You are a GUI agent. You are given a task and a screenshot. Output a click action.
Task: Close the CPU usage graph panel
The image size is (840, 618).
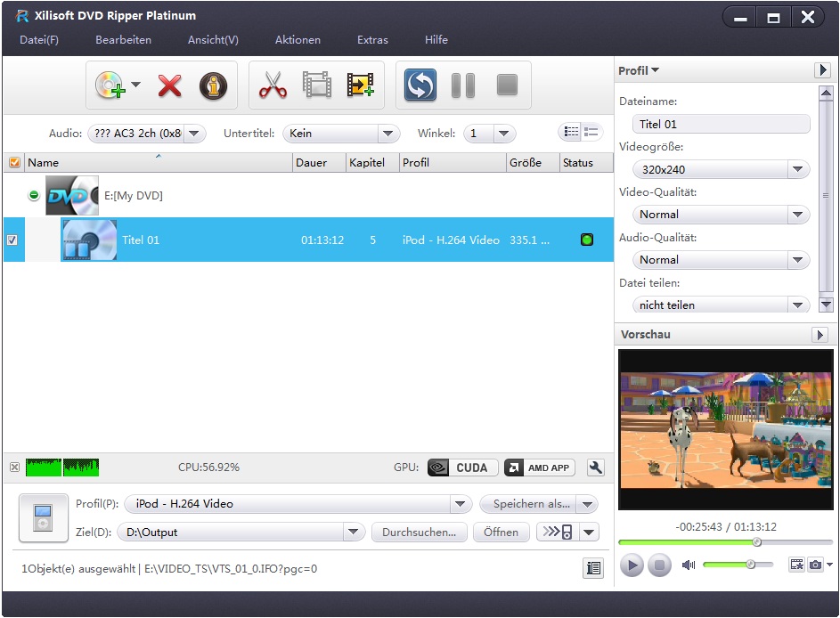tap(14, 467)
